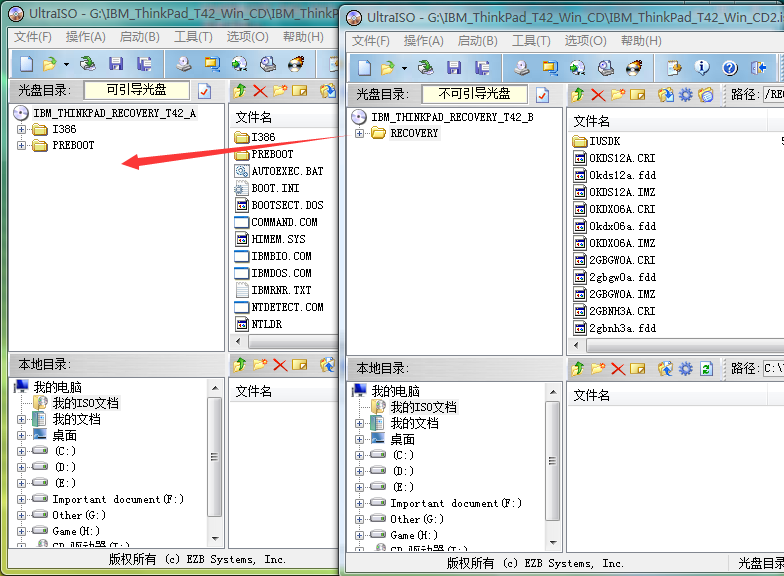Open the 启动(B) menu in the T42_A window
The width and height of the screenshot is (784, 576).
coord(139,36)
